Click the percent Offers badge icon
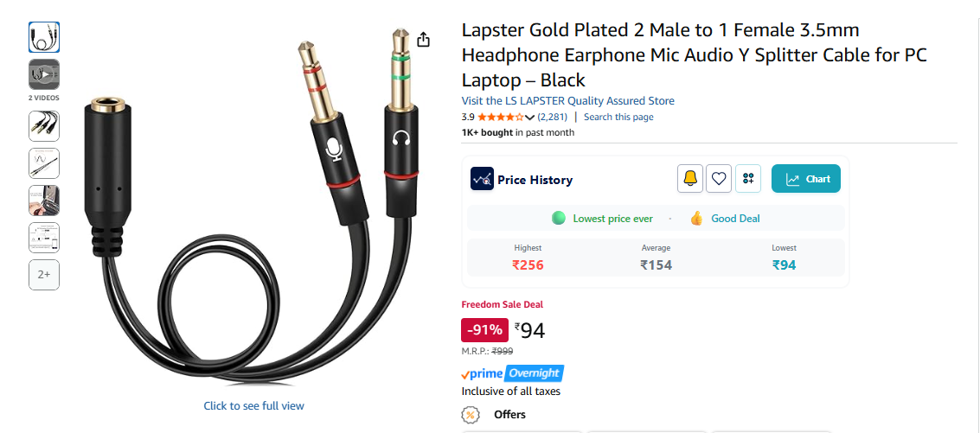 [470, 415]
